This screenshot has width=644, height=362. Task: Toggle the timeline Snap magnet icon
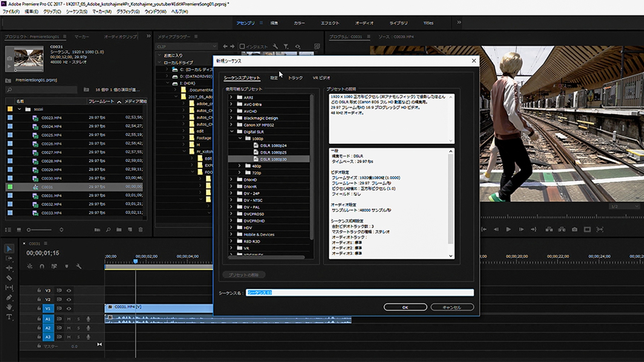(x=42, y=266)
